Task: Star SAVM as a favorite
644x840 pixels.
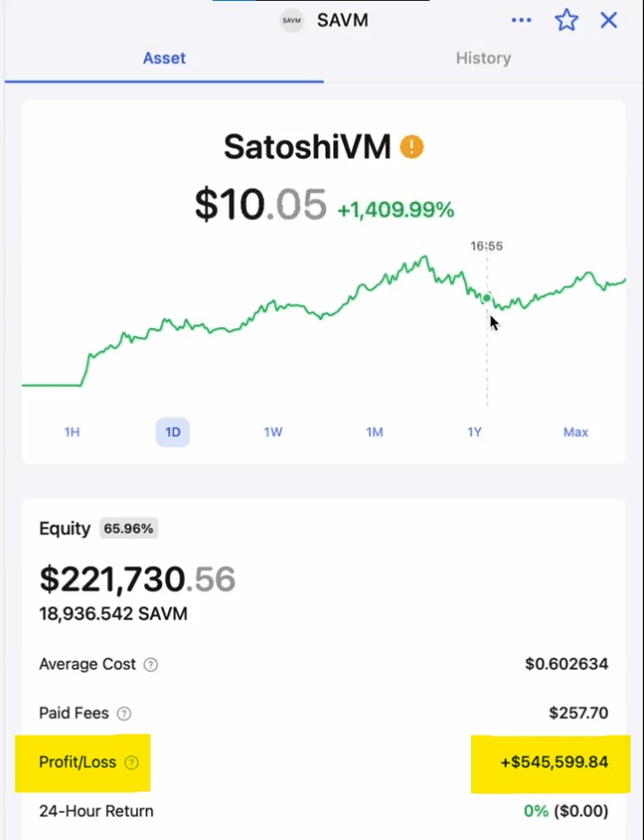Action: pyautogui.click(x=567, y=20)
